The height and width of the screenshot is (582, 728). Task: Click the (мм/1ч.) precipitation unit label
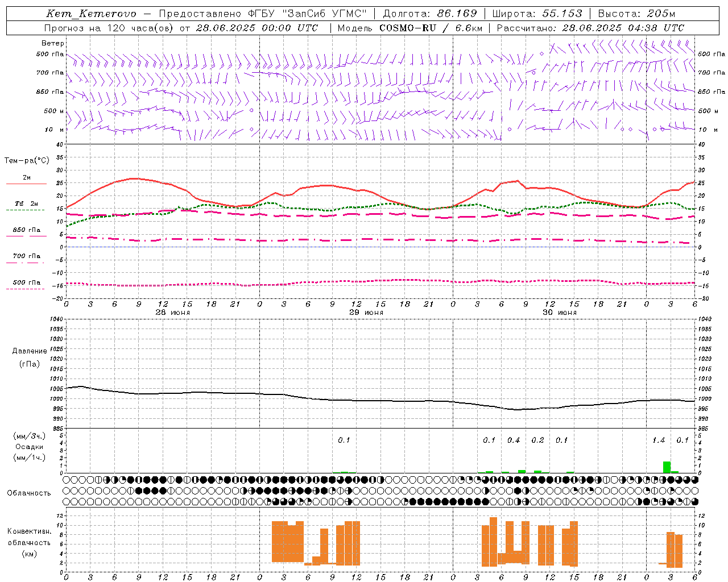(30, 457)
